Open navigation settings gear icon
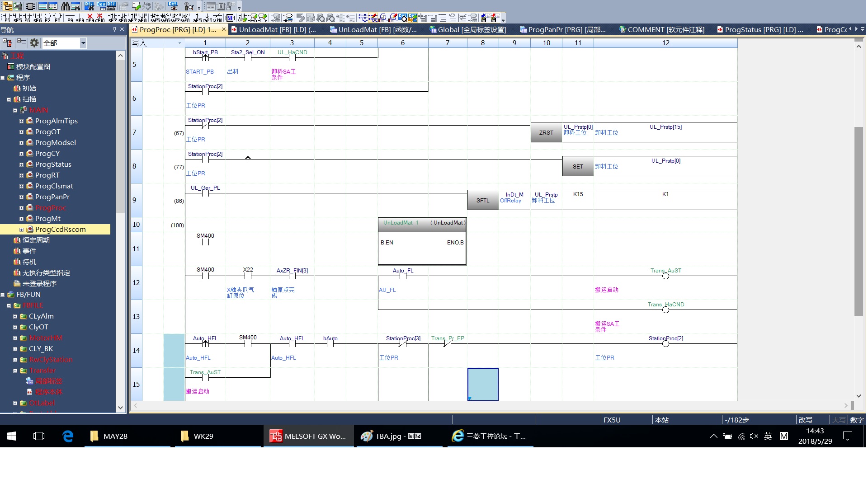868x488 pixels. tap(34, 43)
